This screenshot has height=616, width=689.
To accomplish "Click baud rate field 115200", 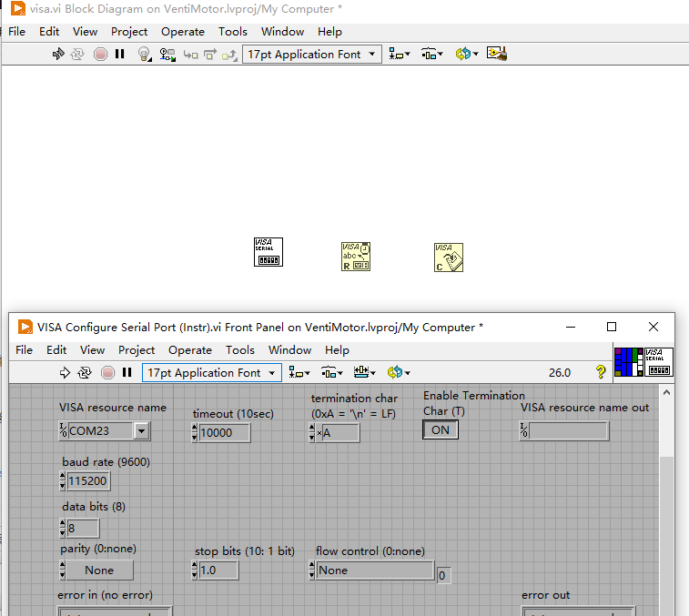I will pyautogui.click(x=88, y=481).
